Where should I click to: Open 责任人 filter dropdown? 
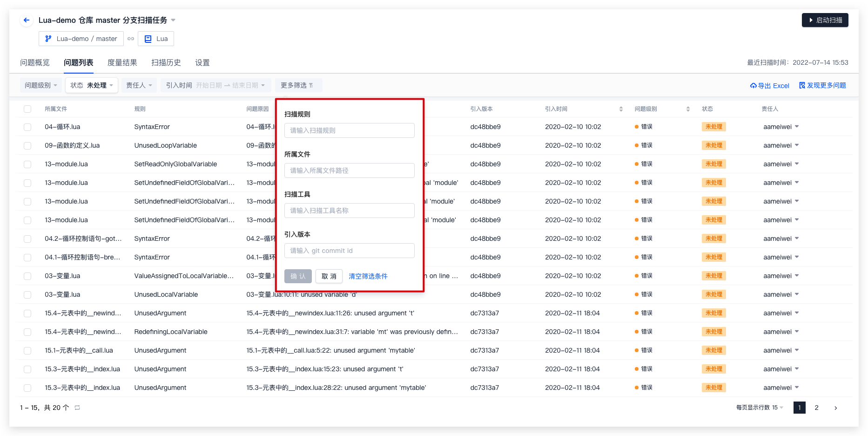point(139,85)
